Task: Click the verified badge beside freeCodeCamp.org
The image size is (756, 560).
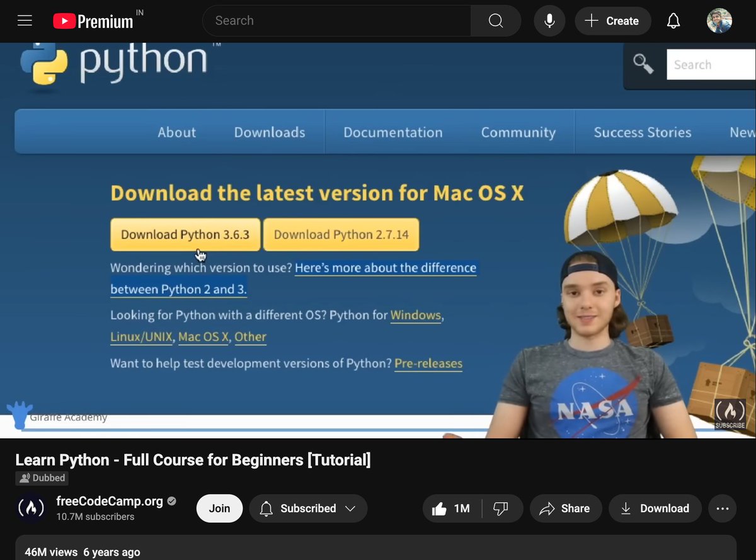Action: 171,501
